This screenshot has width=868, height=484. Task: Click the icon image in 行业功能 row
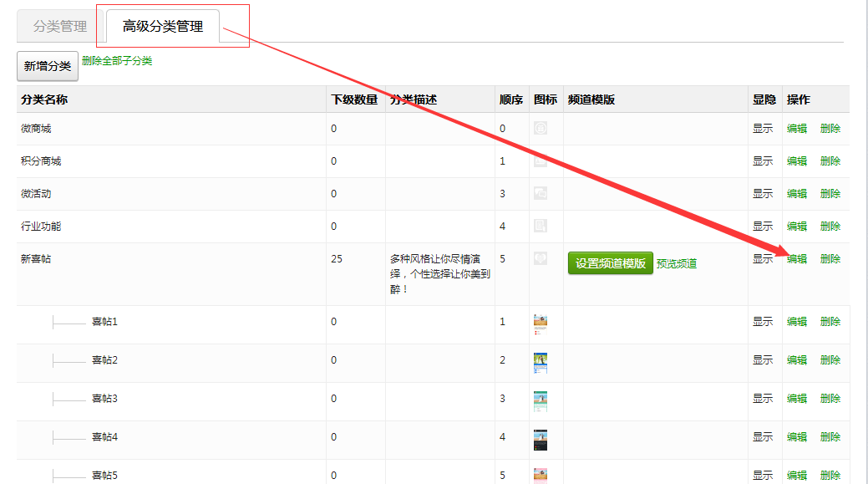[x=541, y=226]
